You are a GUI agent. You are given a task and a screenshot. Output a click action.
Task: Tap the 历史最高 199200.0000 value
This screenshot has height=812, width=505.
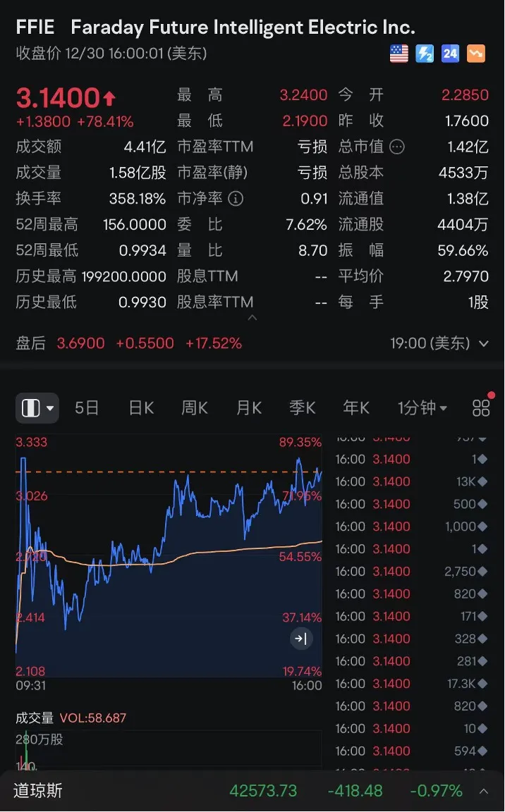[124, 276]
